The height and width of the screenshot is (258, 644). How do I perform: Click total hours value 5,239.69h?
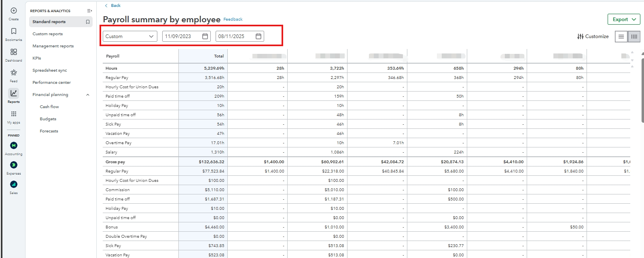tap(214, 68)
